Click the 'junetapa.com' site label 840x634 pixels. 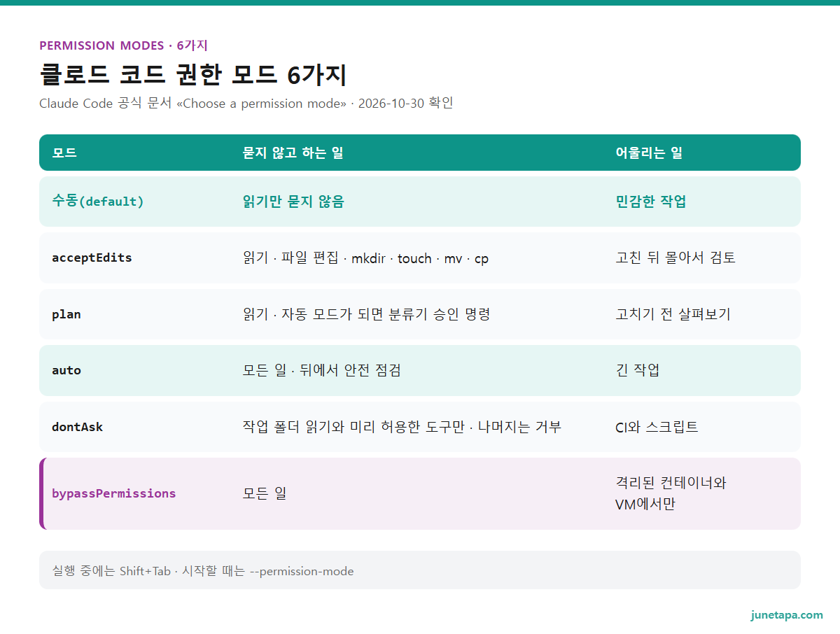coord(787,615)
